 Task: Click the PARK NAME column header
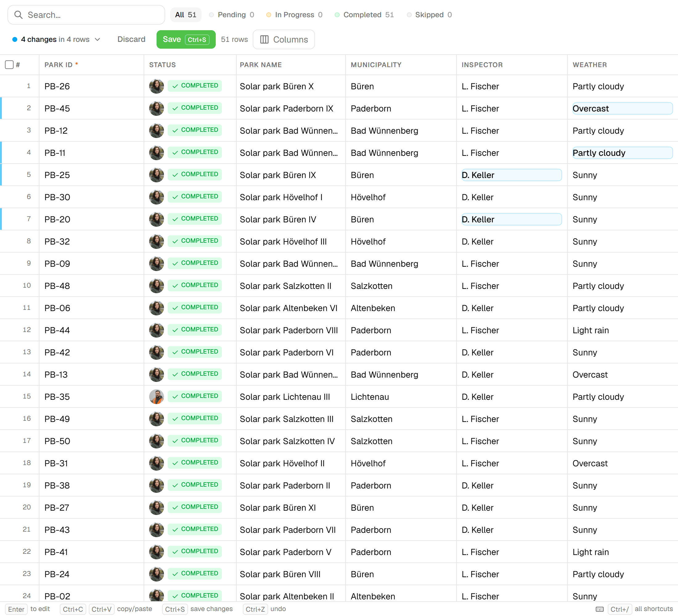pos(291,64)
